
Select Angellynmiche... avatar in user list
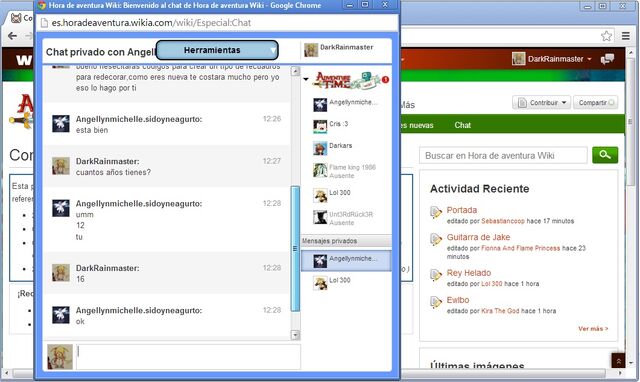320,104
